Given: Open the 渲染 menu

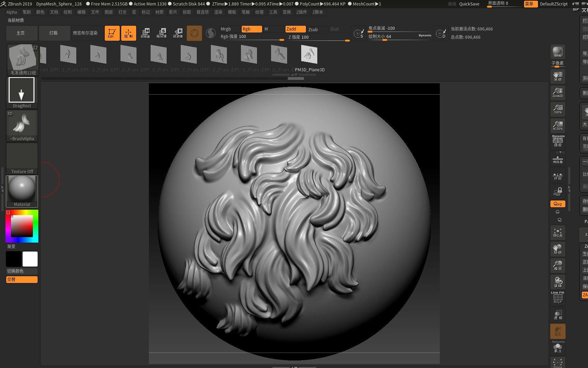Looking at the screenshot, I should click(x=218, y=12).
